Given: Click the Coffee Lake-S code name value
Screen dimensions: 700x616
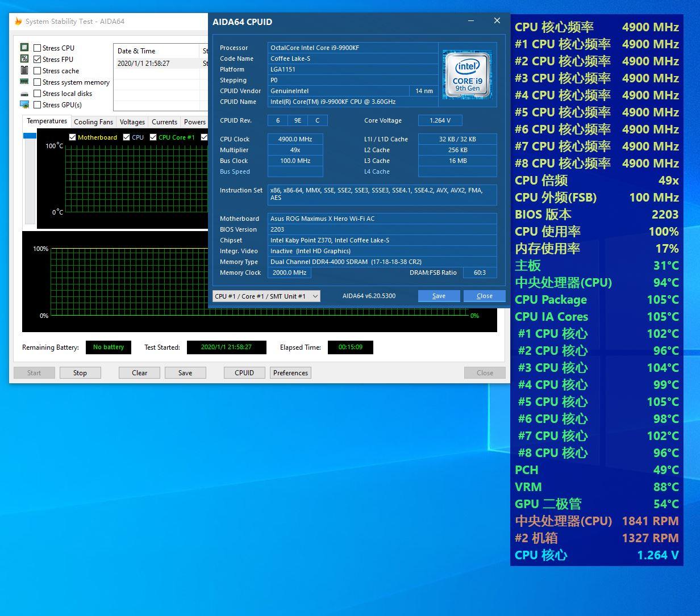Looking at the screenshot, I should 352,58.
